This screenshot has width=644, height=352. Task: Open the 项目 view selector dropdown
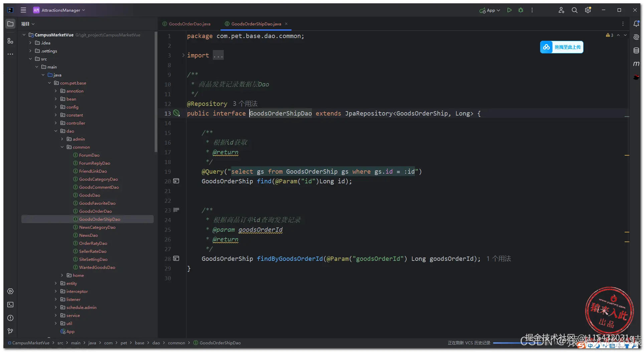[28, 24]
